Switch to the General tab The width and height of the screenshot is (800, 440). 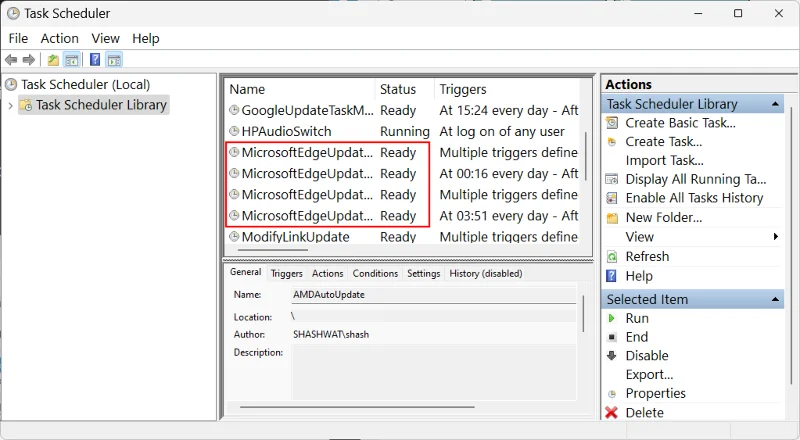(245, 272)
